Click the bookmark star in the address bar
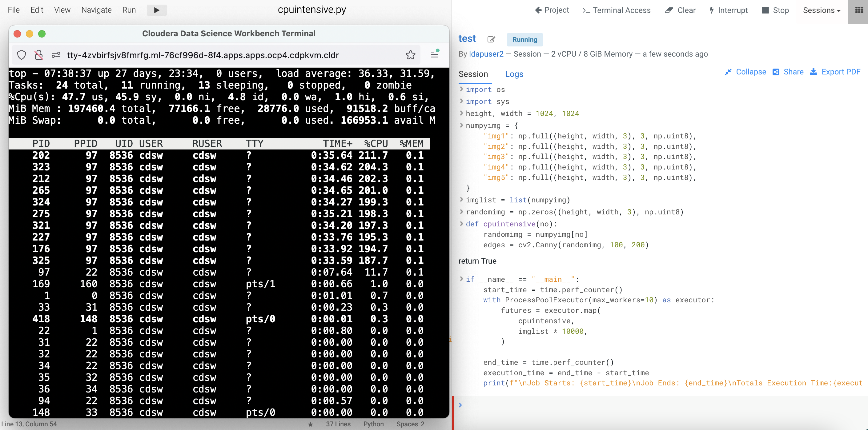This screenshot has height=430, width=868. 410,55
